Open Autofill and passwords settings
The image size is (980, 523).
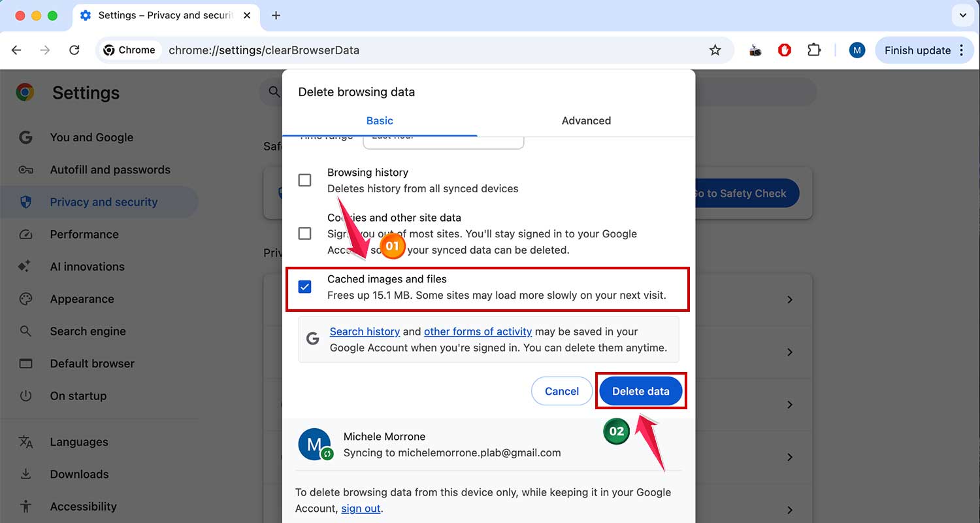(110, 169)
